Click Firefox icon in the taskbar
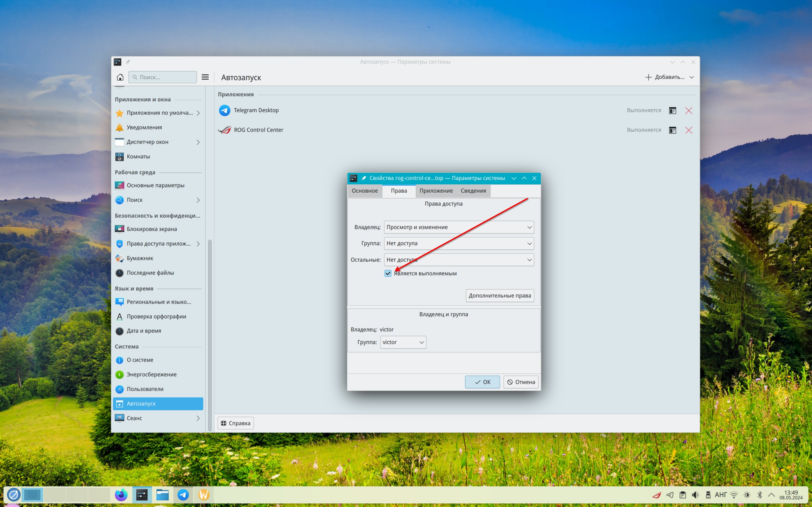 pyautogui.click(x=121, y=495)
